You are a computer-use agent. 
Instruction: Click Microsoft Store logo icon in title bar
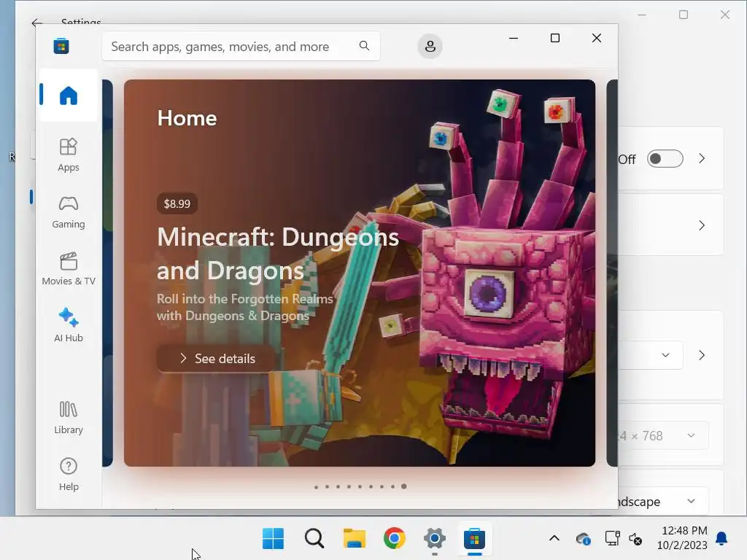click(61, 46)
